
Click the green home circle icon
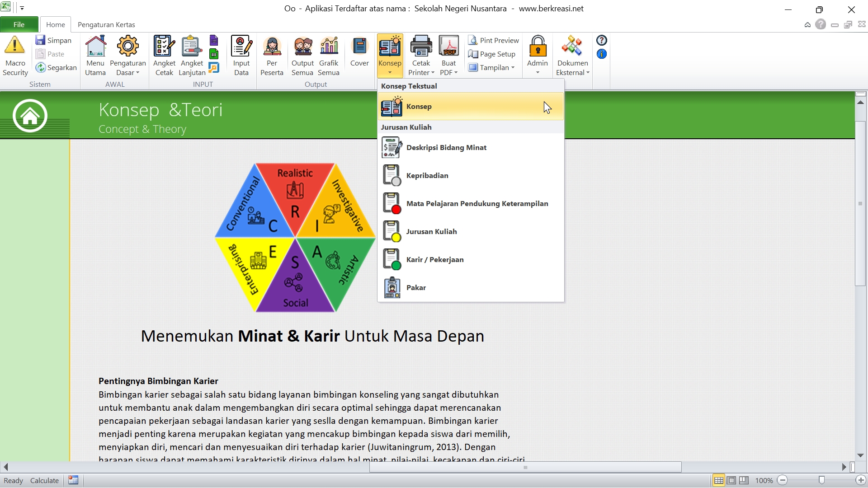click(x=30, y=116)
